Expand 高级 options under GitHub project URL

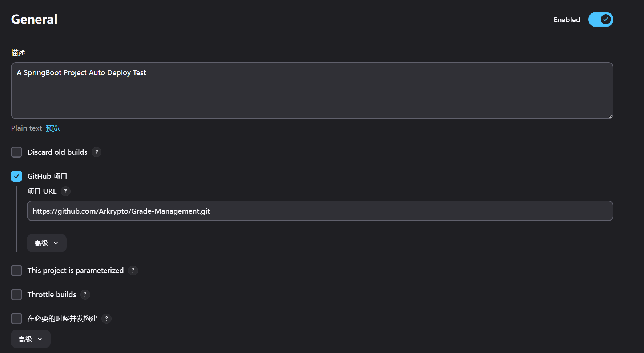click(47, 243)
